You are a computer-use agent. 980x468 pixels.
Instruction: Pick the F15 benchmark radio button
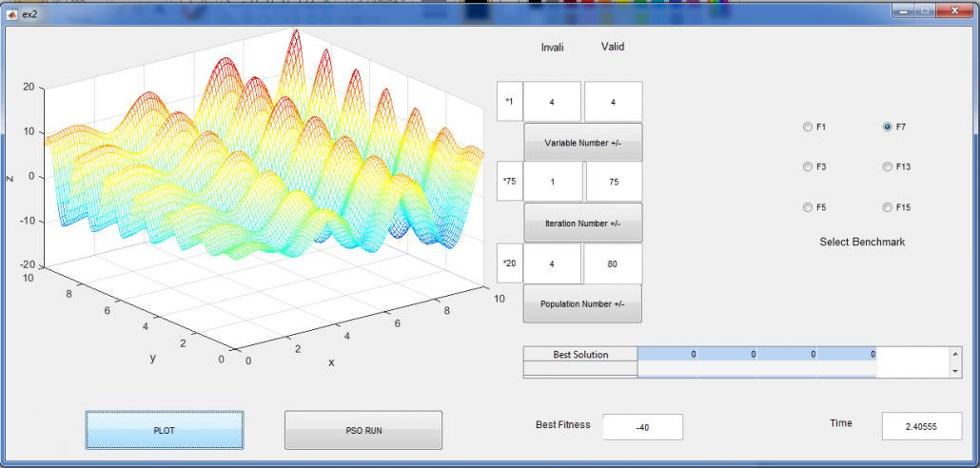(x=888, y=207)
